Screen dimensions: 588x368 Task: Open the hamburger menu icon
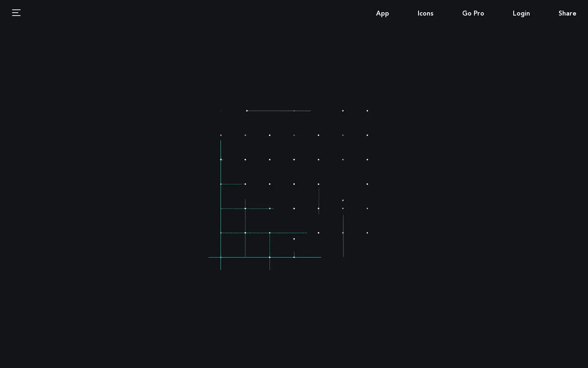point(16,13)
